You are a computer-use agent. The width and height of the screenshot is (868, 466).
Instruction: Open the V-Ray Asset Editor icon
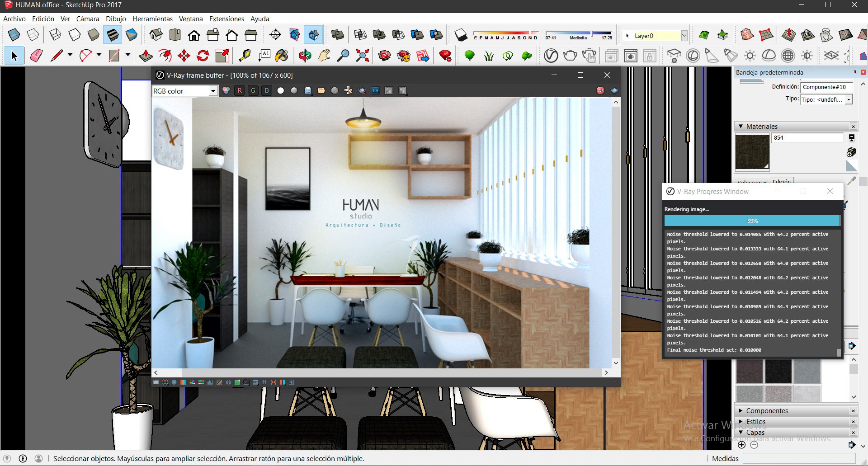coord(551,56)
